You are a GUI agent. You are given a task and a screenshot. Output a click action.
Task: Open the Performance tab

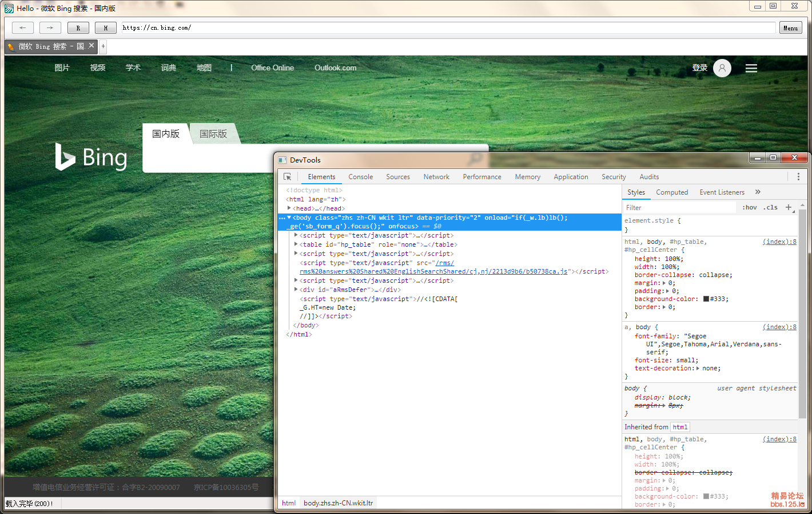482,177
